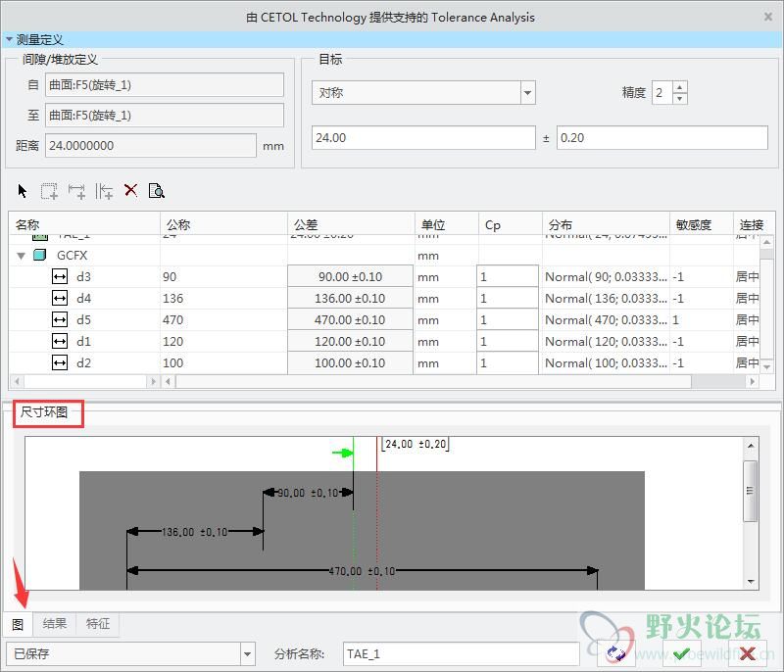Select the arrow pointer tool
The image size is (784, 672).
tap(22, 191)
